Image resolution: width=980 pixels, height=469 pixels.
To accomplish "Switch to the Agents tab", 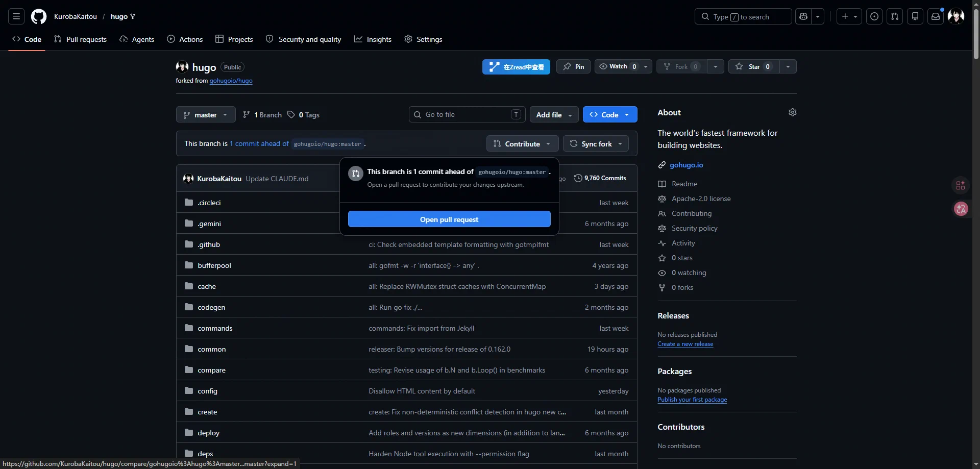I will tap(137, 39).
